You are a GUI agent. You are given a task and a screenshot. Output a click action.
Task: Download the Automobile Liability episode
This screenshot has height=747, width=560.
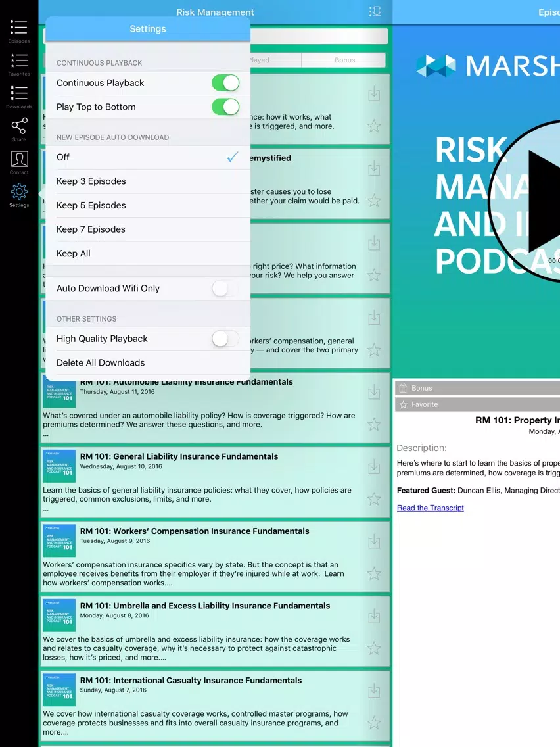point(374,392)
